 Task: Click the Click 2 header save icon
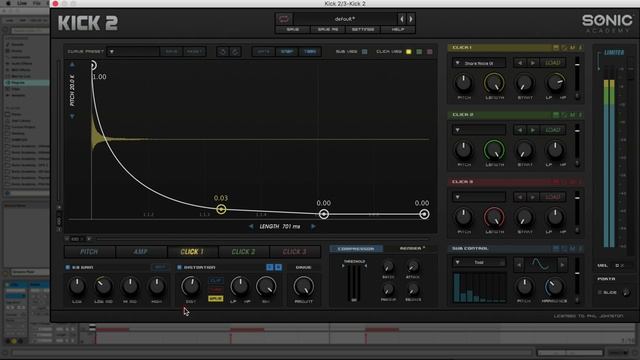click(x=556, y=115)
